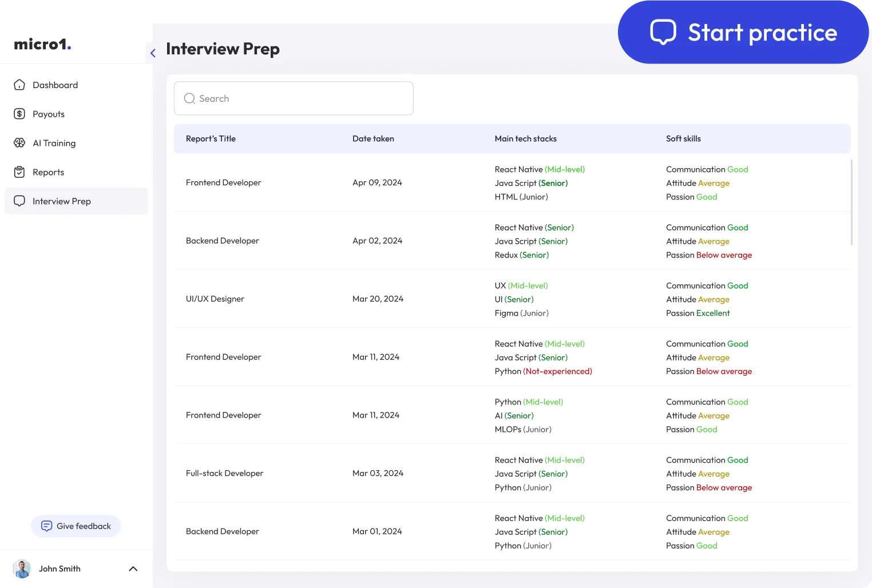Select the Reports clipboard icon
872x588 pixels.
tap(19, 172)
